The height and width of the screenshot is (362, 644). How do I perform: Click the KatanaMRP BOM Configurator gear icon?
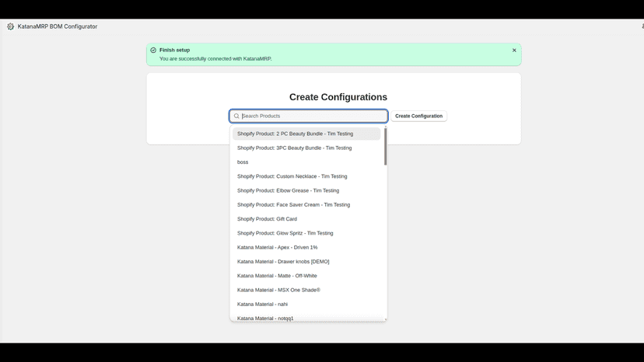(10, 26)
